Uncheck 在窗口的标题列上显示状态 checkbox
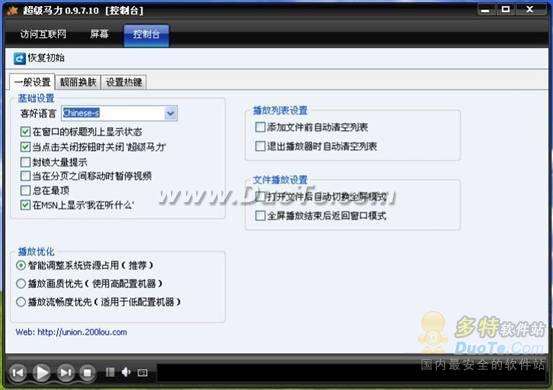This screenshot has height=390, width=553. pyautogui.click(x=25, y=132)
